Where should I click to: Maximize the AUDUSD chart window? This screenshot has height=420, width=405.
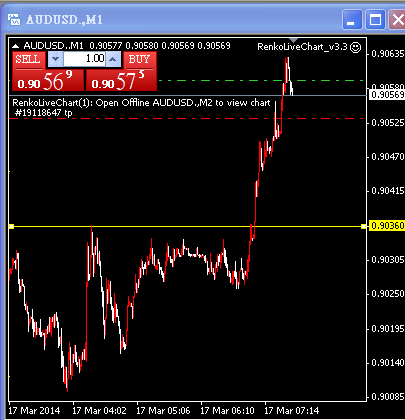pyautogui.click(x=375, y=20)
